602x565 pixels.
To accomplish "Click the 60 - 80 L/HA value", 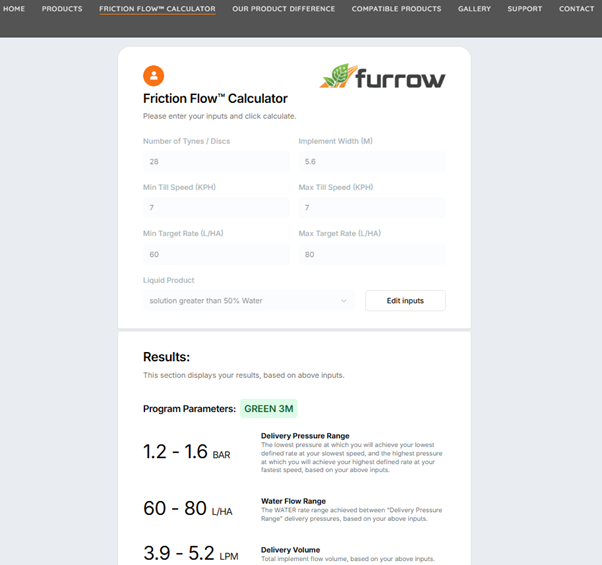I will point(188,509).
